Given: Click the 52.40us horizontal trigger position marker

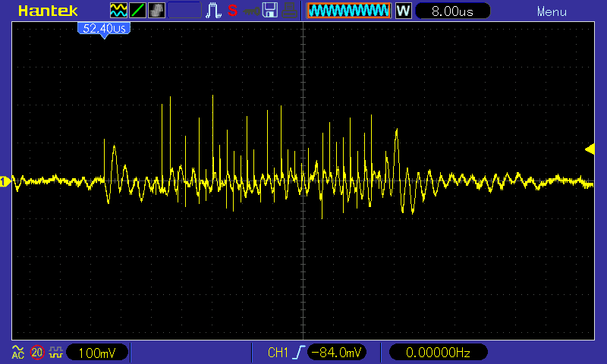Looking at the screenshot, I should click(104, 30).
